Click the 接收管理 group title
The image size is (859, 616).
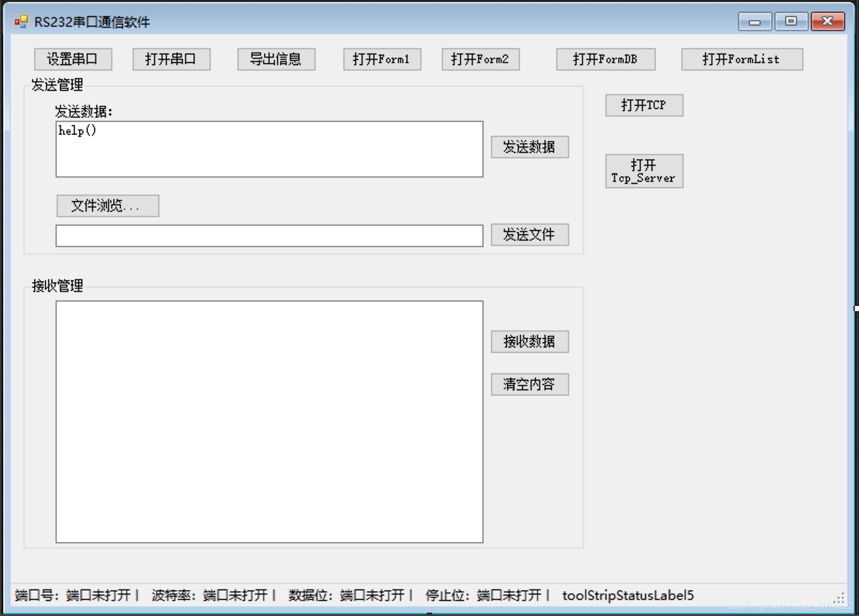point(57,286)
